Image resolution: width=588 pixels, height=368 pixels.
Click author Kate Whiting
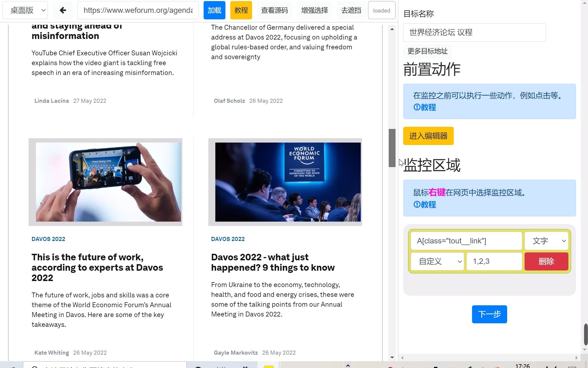(x=51, y=353)
